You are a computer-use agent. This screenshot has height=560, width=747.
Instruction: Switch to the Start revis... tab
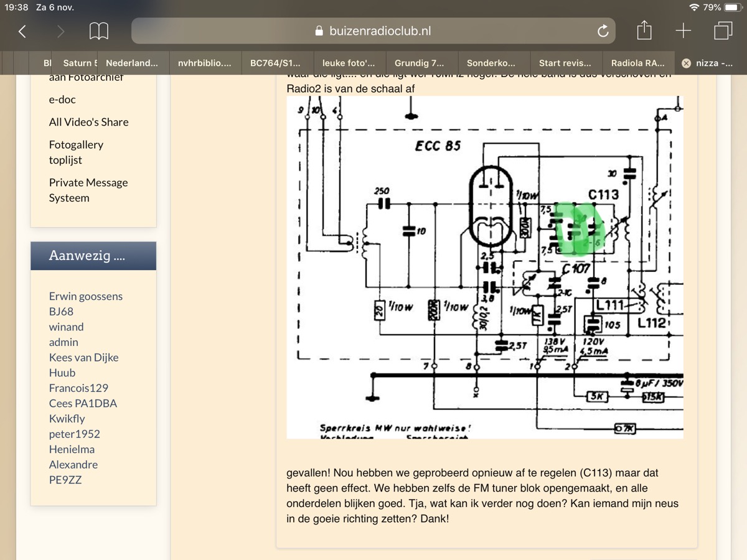tap(565, 63)
